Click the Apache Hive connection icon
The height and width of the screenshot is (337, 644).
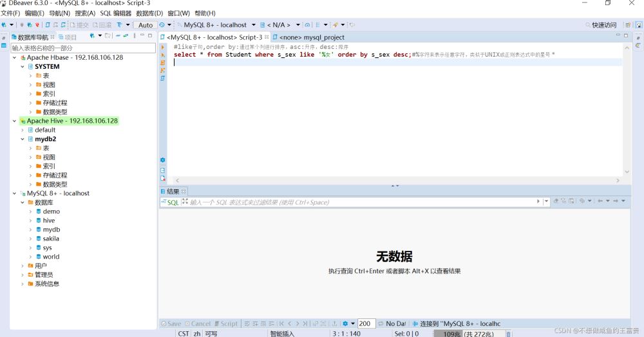click(23, 121)
